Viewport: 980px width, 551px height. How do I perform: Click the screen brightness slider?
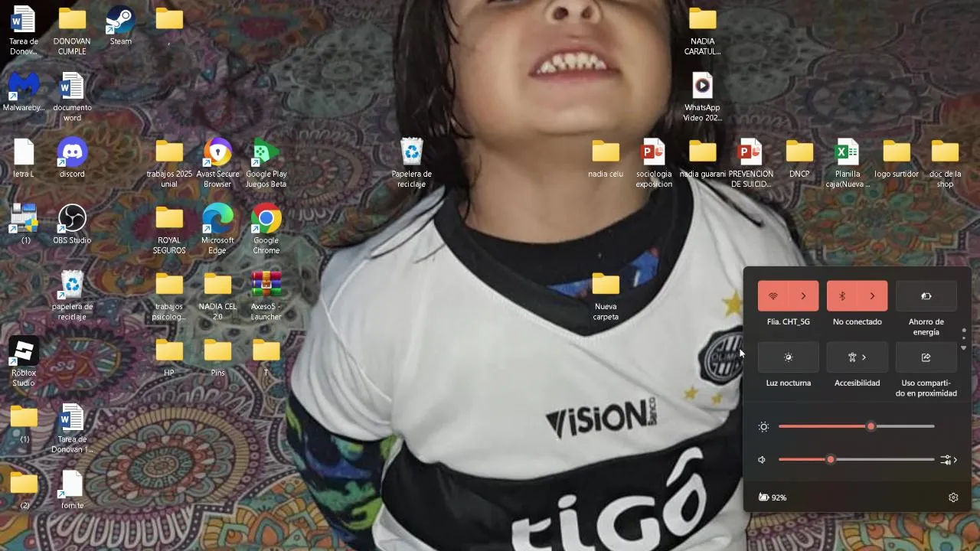pos(856,426)
